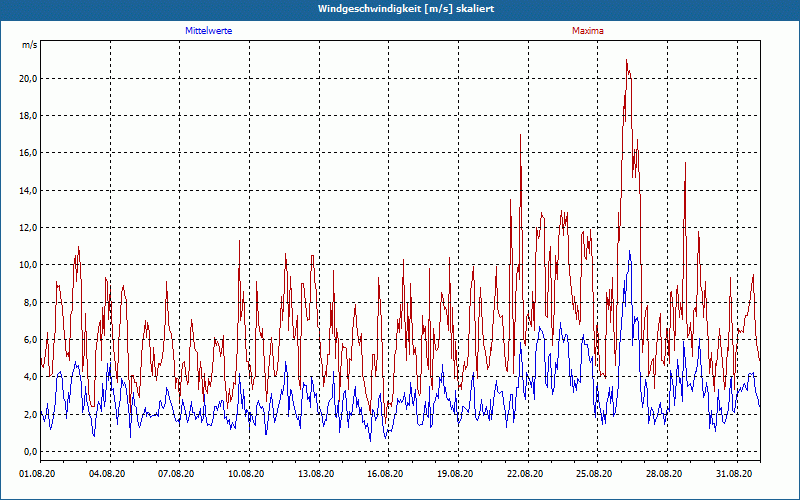Click the 14,0 y-axis value

point(29,190)
